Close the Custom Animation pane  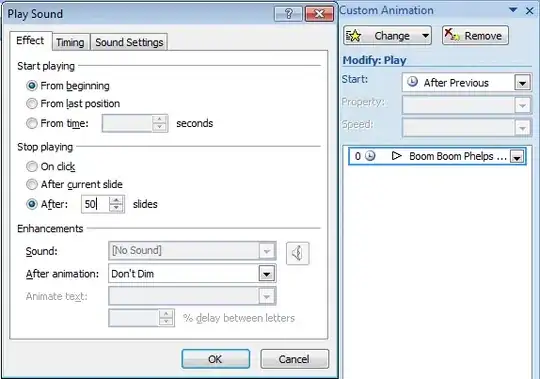[x=530, y=11]
